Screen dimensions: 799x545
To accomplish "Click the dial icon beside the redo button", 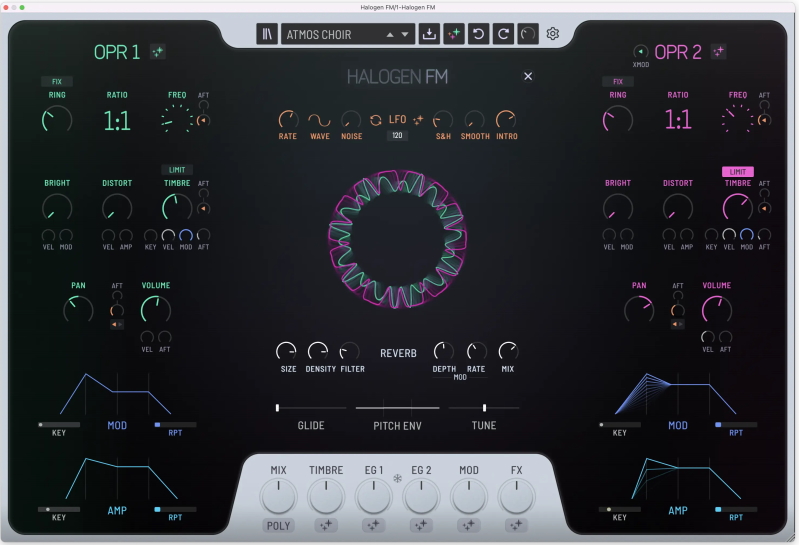I will tap(528, 34).
